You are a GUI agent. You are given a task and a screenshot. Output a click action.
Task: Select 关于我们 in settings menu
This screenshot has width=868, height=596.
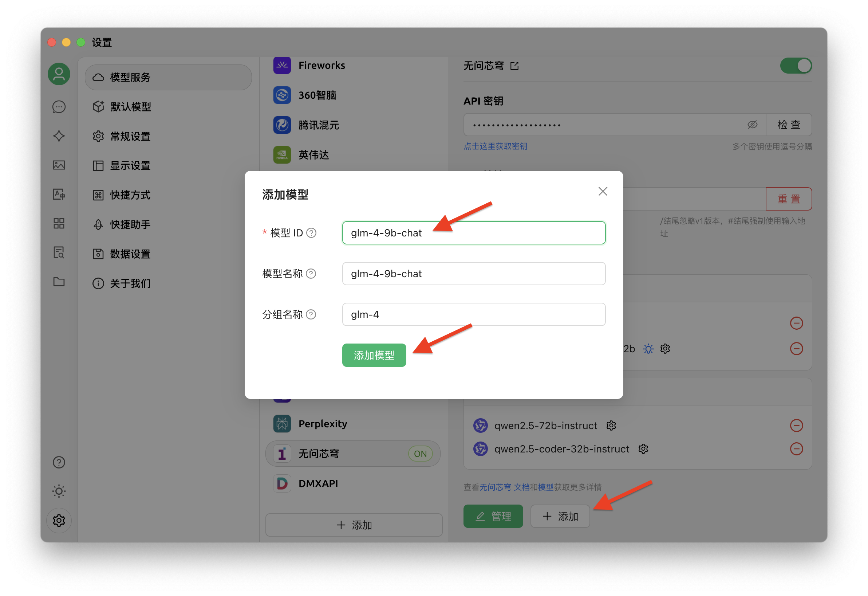click(x=168, y=284)
